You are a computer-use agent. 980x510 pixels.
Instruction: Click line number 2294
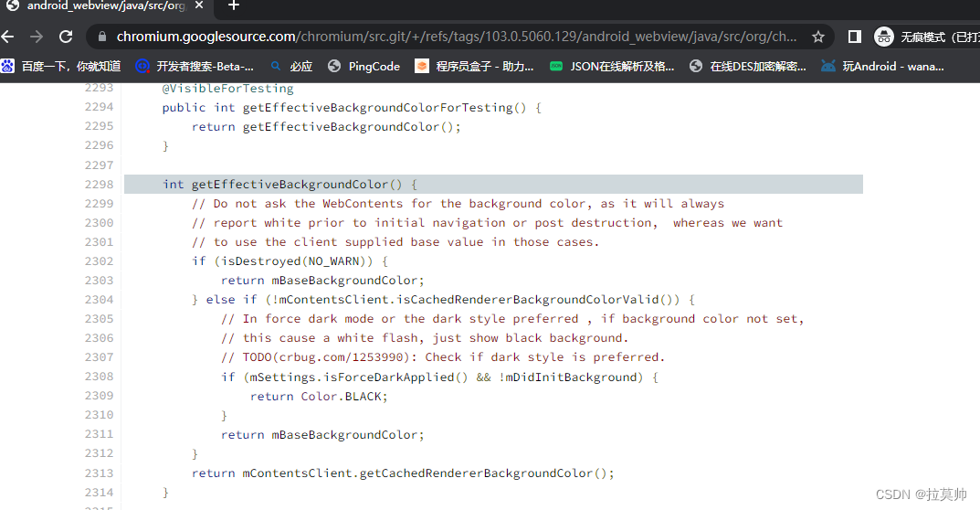(100, 107)
